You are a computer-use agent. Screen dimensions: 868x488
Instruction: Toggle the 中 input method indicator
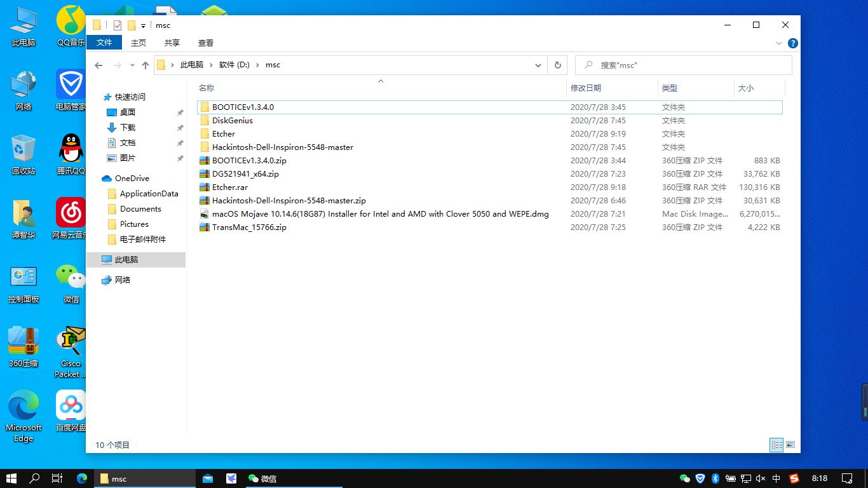(776, 478)
